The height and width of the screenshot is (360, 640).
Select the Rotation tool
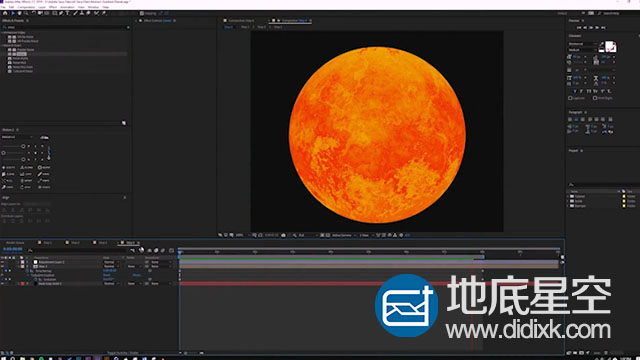click(33, 13)
